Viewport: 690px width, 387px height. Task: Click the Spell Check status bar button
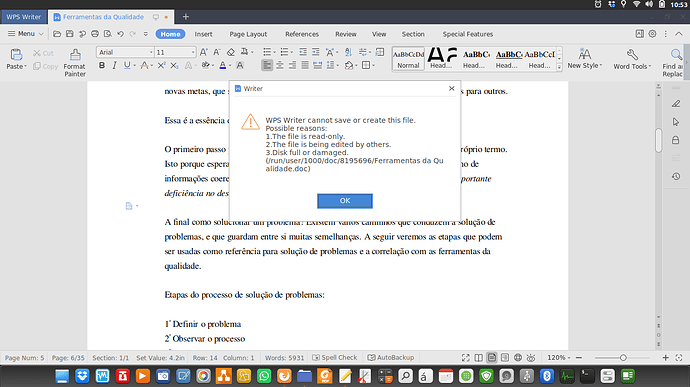pyautogui.click(x=334, y=358)
